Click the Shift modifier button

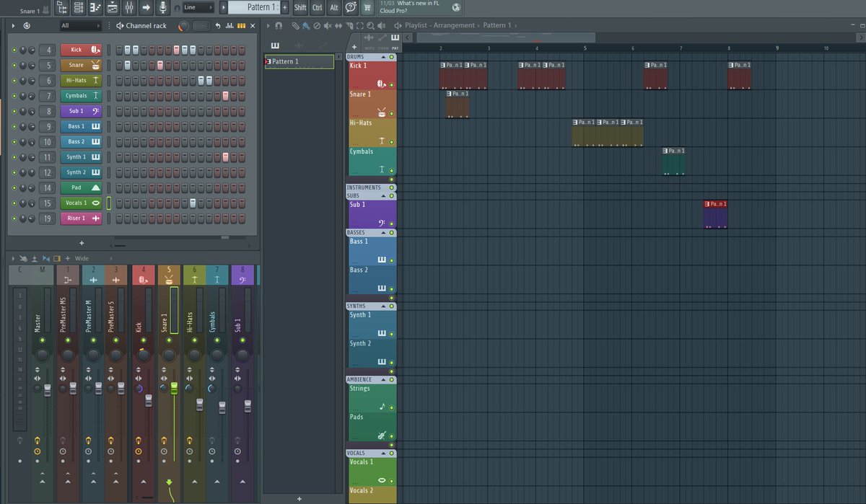pos(300,7)
